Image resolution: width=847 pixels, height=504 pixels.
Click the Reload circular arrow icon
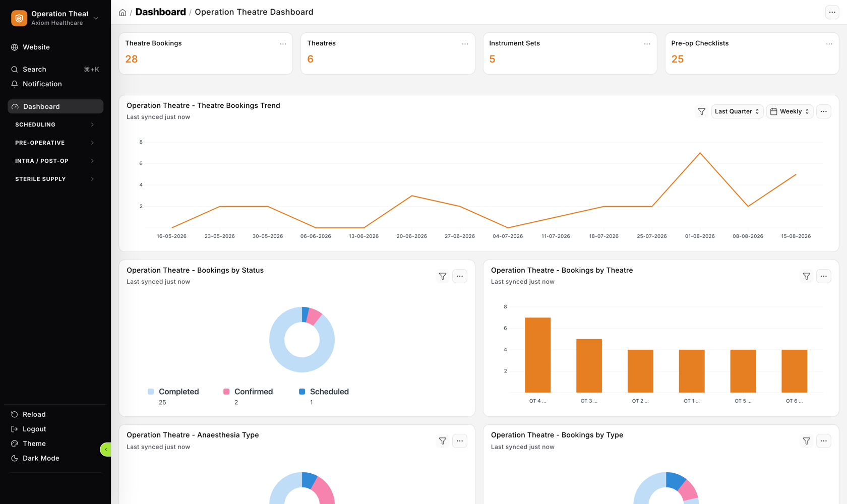pos(15,414)
